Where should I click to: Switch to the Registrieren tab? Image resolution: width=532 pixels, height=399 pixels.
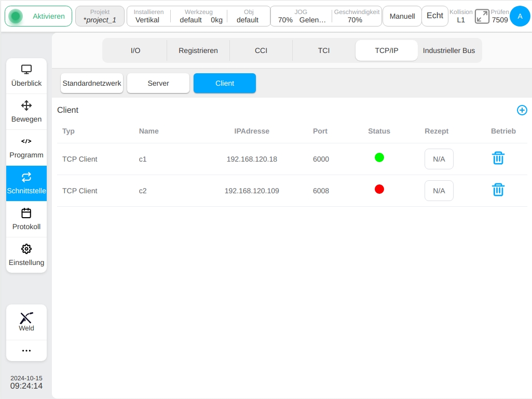click(x=198, y=50)
